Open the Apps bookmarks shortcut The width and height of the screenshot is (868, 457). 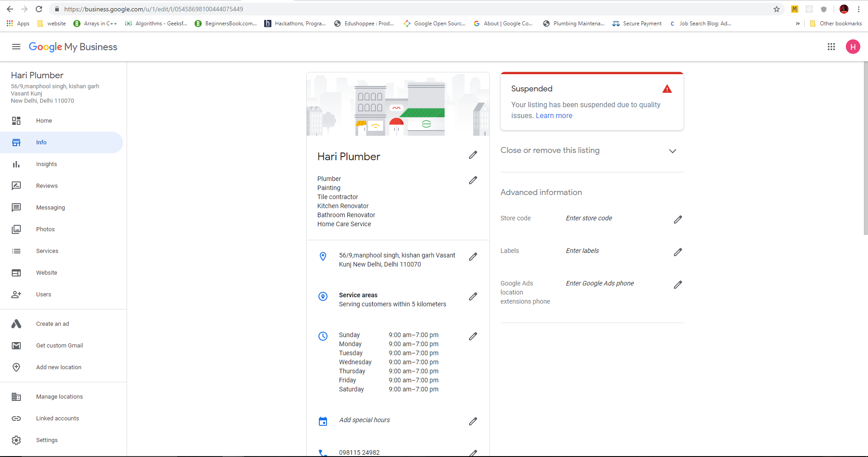tap(18, 24)
